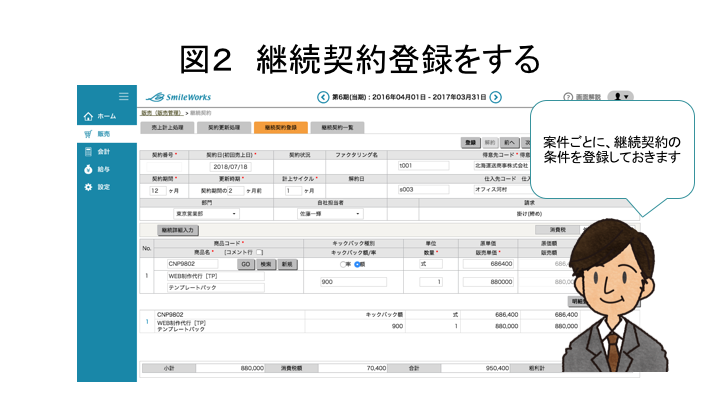Screen dimensions: 720x405
Task: Click the cost price field 686400
Action: click(488, 264)
